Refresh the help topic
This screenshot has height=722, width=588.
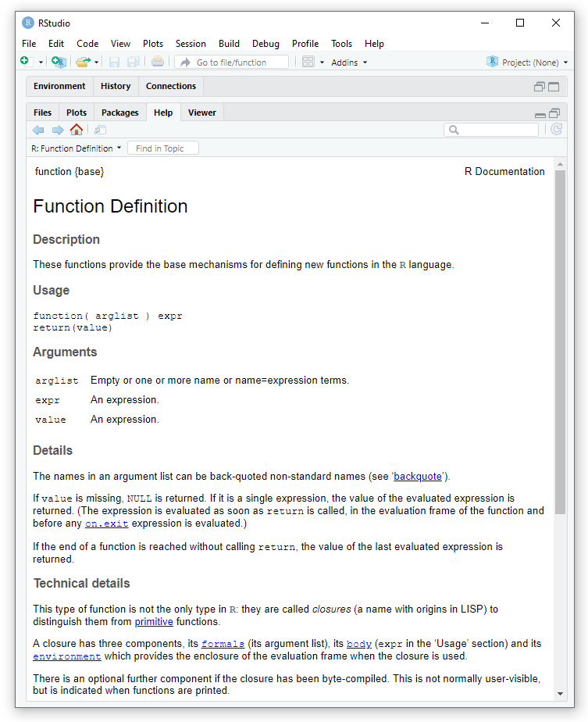pyautogui.click(x=556, y=130)
